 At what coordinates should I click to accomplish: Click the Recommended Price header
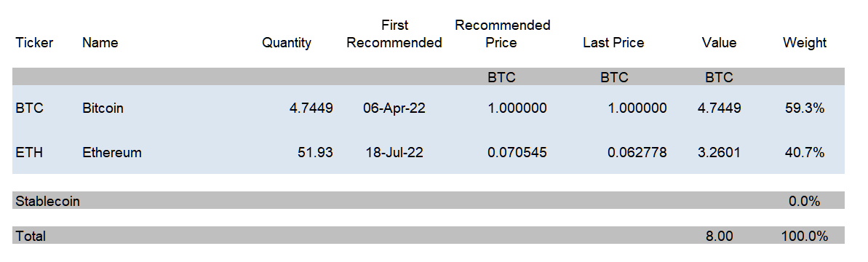click(502, 33)
